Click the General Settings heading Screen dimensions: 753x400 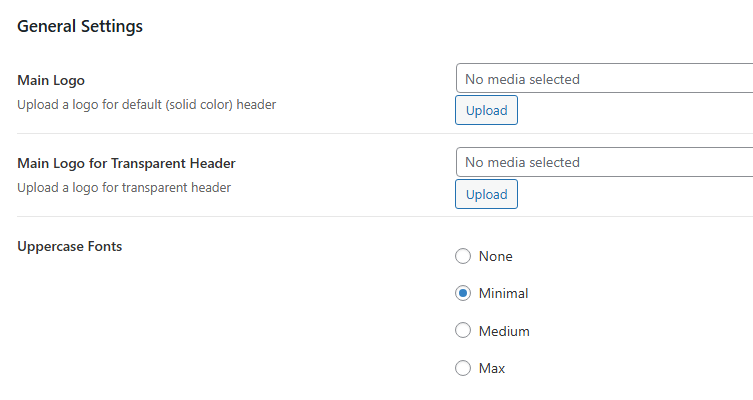coord(80,27)
